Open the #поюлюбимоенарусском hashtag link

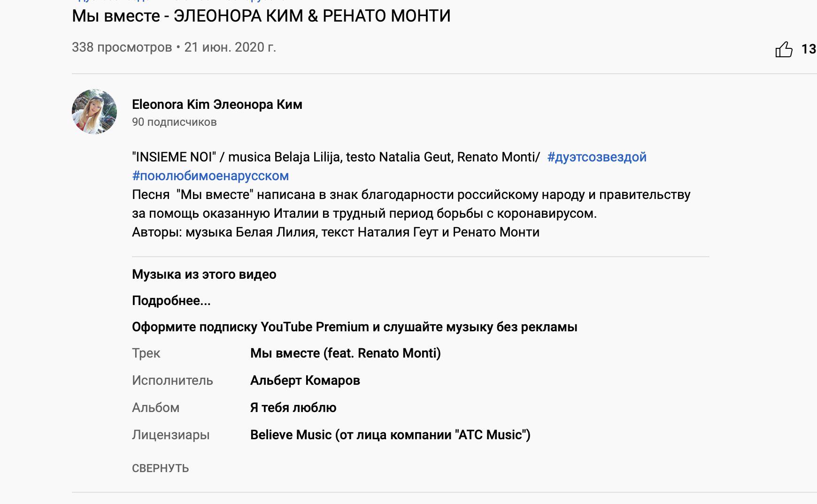[210, 176]
